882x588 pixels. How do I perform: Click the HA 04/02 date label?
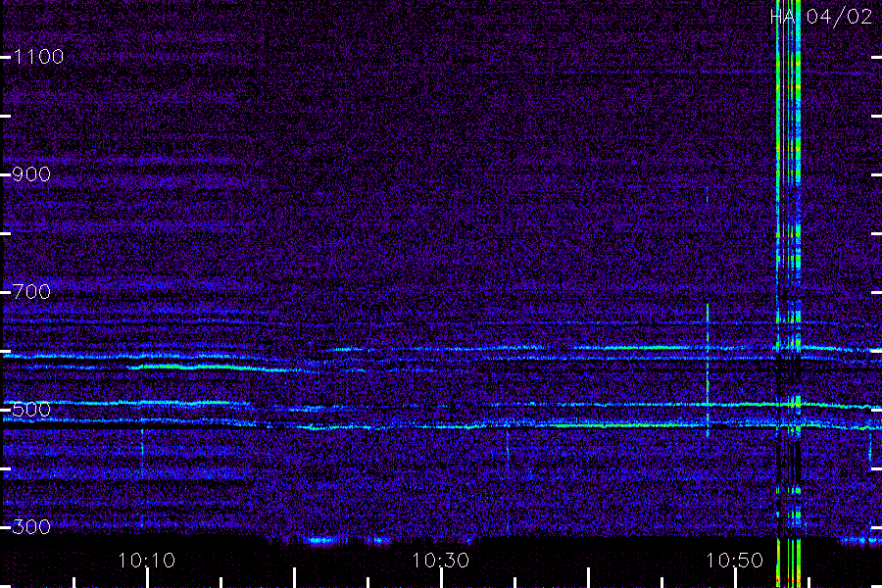820,17
